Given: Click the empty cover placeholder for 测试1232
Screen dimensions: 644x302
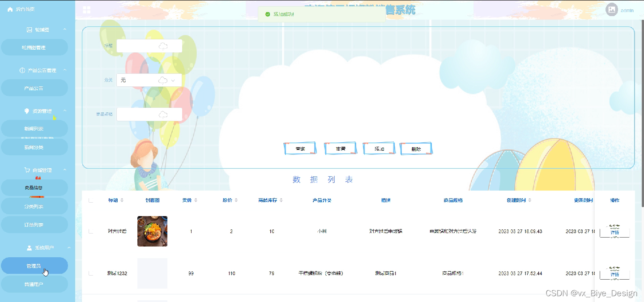Looking at the screenshot, I should click(152, 273).
